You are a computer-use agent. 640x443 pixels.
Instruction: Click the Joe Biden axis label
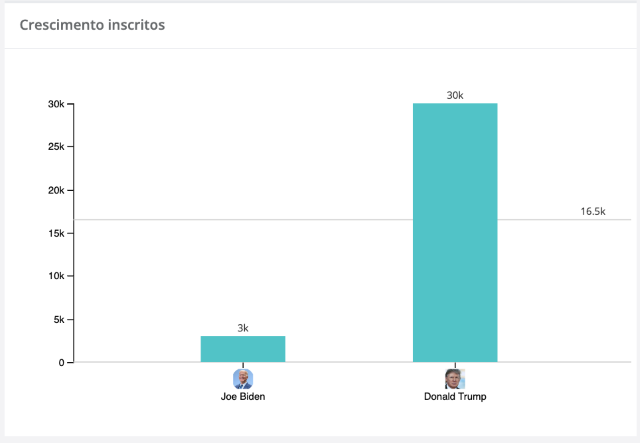243,396
